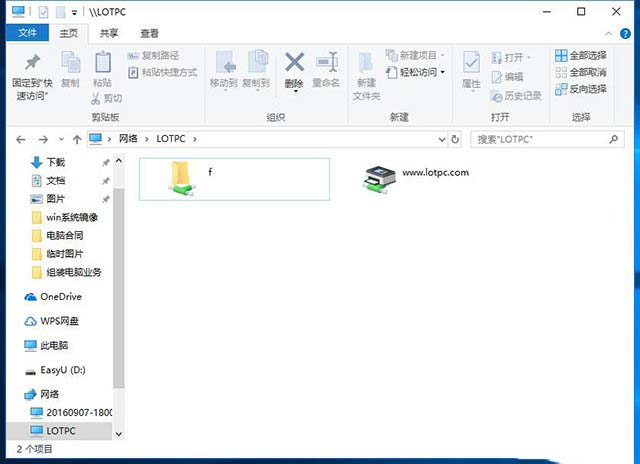Select Network (网络) in navigation pane
640x464 pixels.
pyautogui.click(x=42, y=394)
